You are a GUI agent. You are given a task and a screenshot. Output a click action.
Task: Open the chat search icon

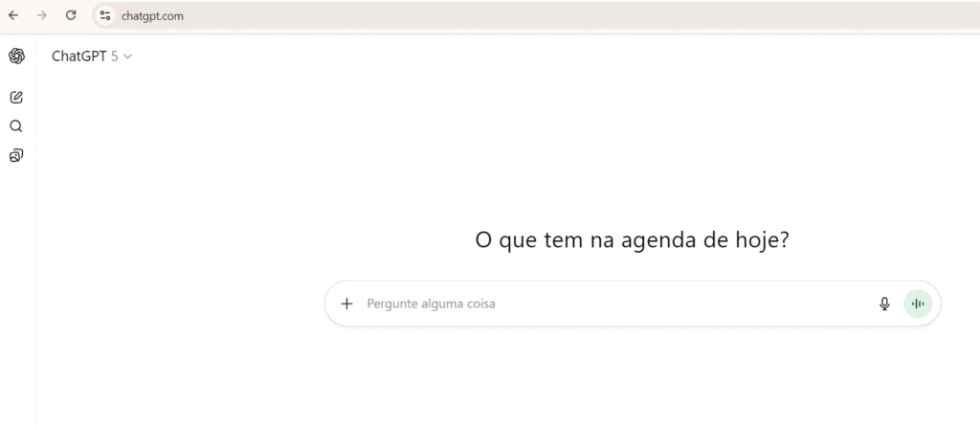point(16,125)
